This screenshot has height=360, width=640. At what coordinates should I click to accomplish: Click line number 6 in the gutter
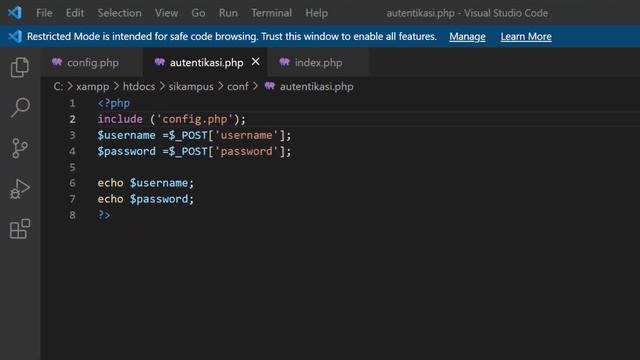72,183
